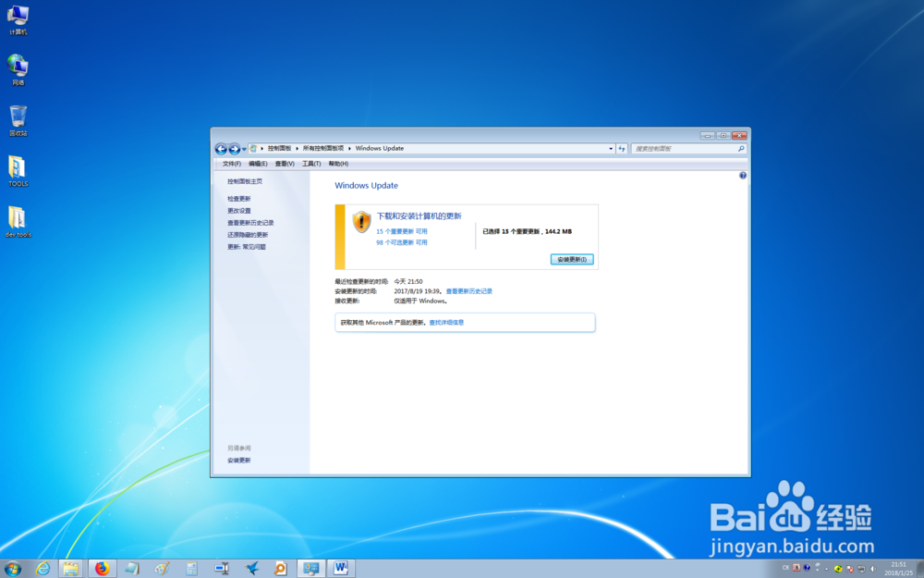Screen dimensions: 924x578
Task: Click the 今天 21:50 check time text
Action: pyautogui.click(x=407, y=282)
